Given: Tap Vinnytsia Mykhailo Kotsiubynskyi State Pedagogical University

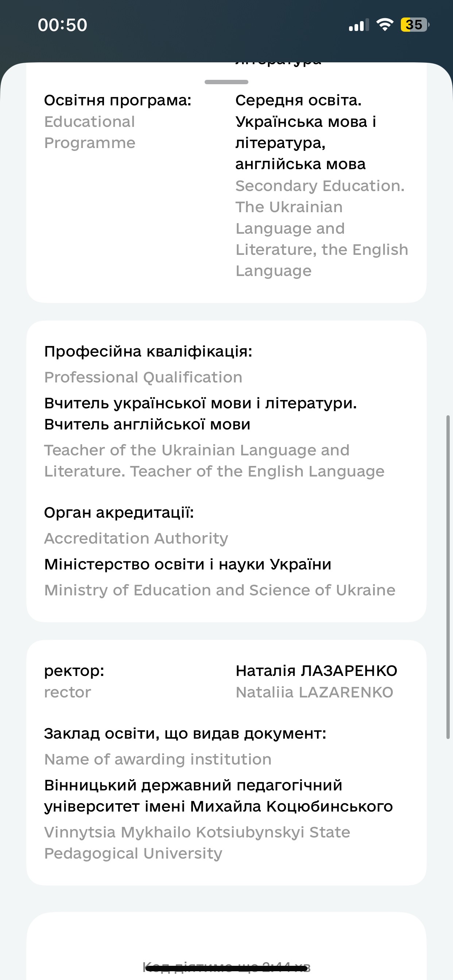Looking at the screenshot, I should click(197, 843).
